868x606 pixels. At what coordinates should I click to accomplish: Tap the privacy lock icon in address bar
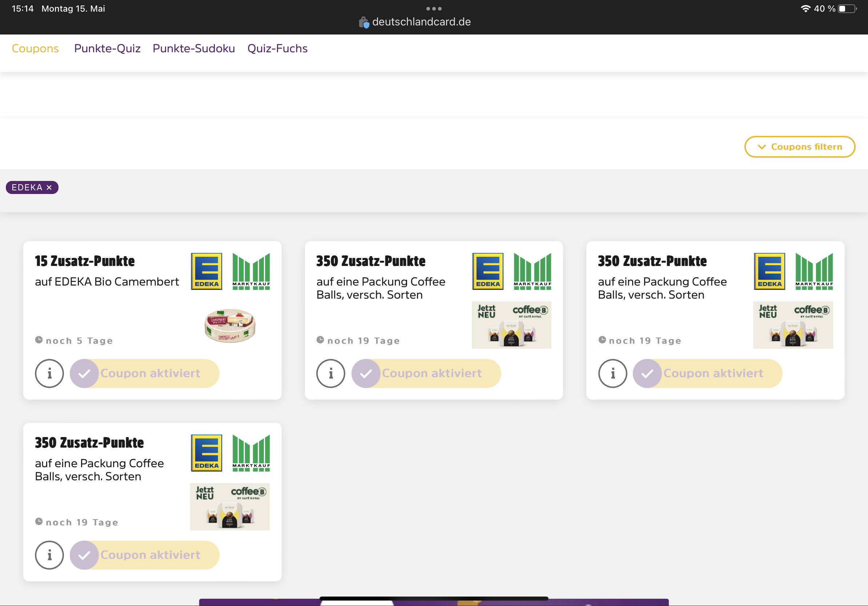point(364,22)
